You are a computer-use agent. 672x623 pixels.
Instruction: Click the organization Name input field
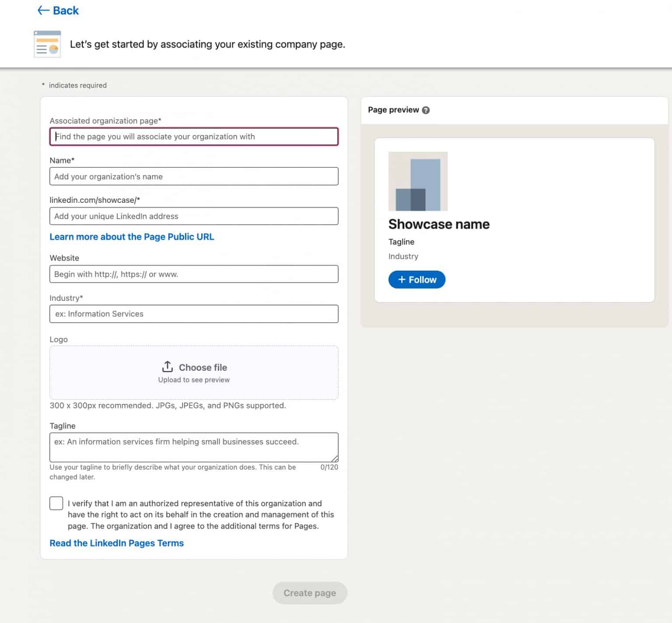click(x=194, y=176)
